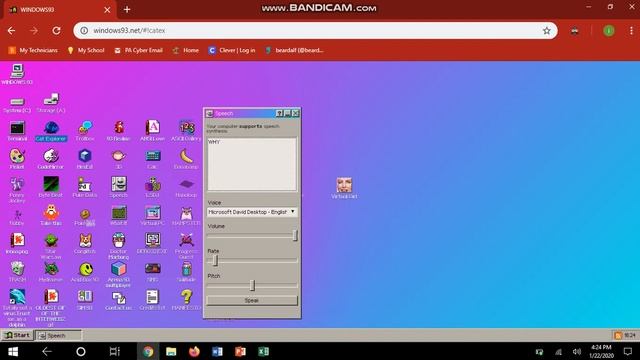
Task: Bookmark this page with the star
Action: point(547,31)
